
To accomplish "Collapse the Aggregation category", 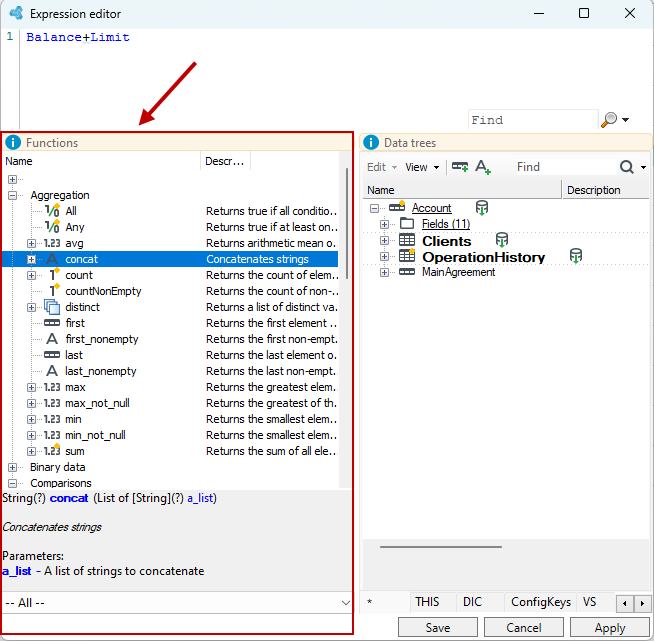I will (x=13, y=195).
